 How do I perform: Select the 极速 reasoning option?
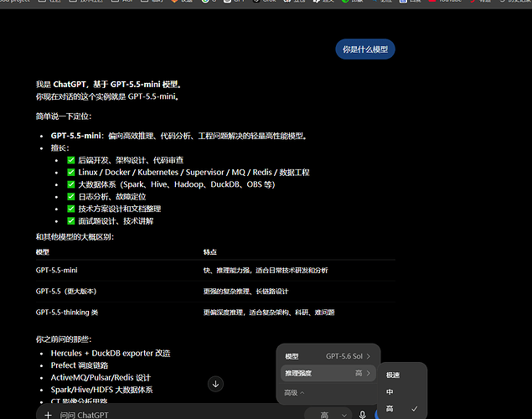click(x=401, y=375)
